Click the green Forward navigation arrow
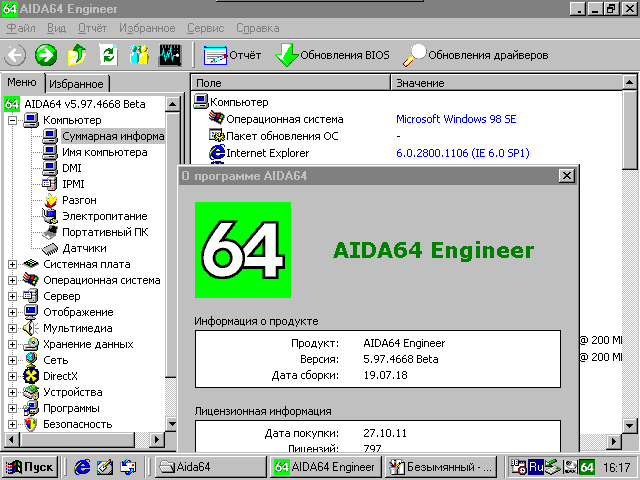 (46, 55)
